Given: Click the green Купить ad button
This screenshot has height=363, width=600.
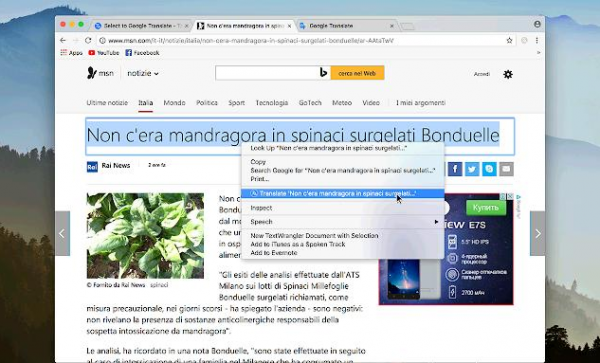Looking at the screenshot, I should tap(486, 208).
